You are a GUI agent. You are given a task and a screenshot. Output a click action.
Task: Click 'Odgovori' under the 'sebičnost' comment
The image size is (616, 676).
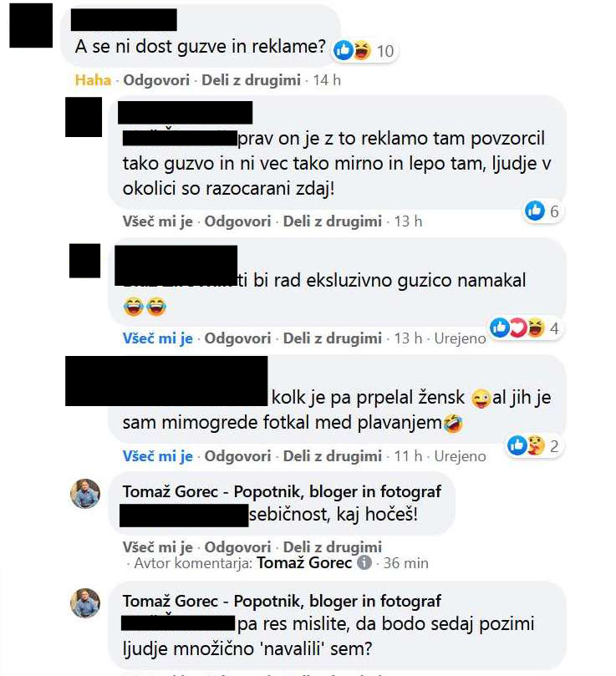237,547
